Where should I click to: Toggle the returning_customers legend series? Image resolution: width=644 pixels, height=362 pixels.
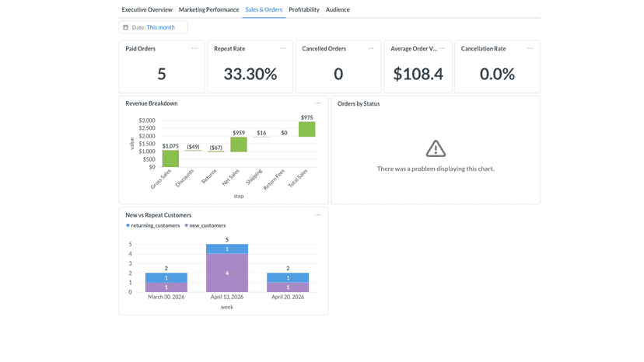click(152, 225)
